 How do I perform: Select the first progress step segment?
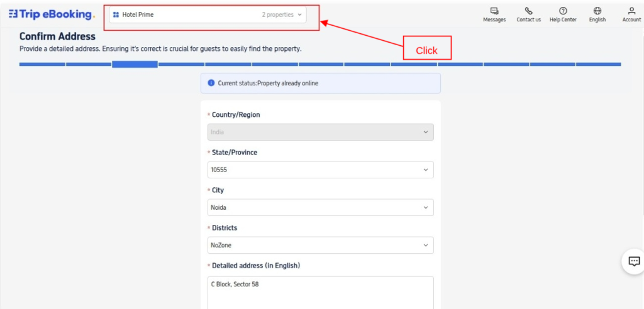coord(42,64)
